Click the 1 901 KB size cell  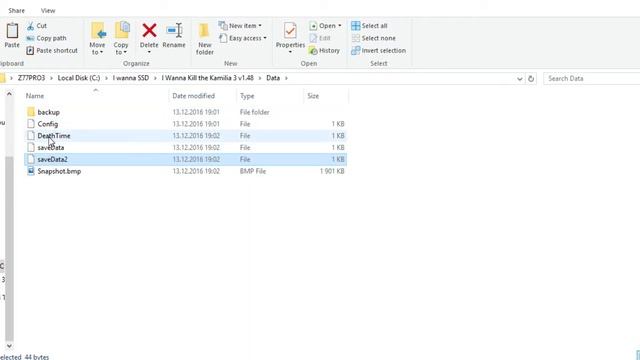332,171
